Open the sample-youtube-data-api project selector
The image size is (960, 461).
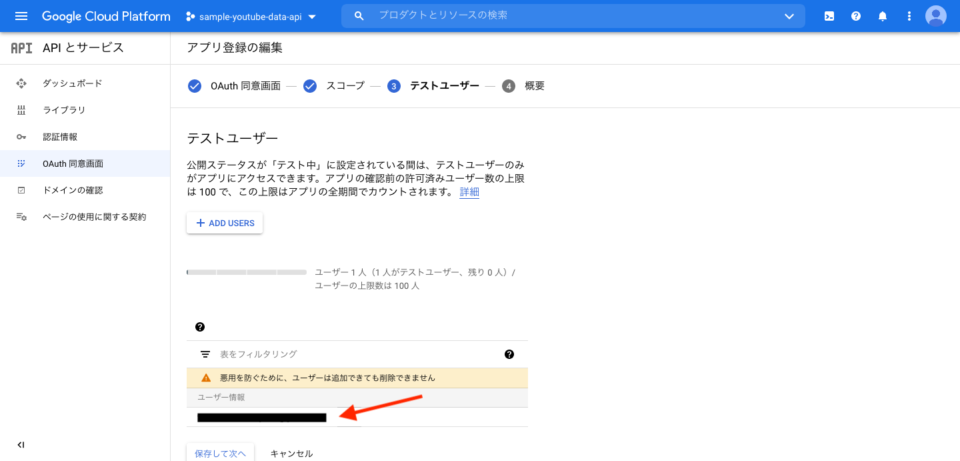click(x=250, y=17)
